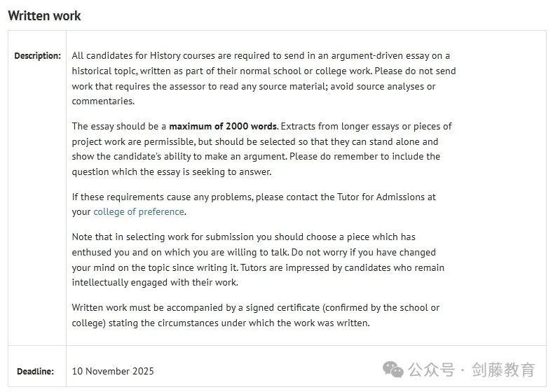Click the phrase intellectually engaged with their work

[x=155, y=283]
